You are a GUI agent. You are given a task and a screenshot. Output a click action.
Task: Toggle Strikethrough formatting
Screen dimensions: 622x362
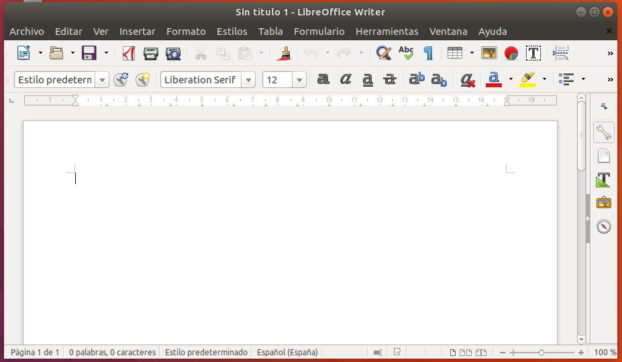[390, 79]
